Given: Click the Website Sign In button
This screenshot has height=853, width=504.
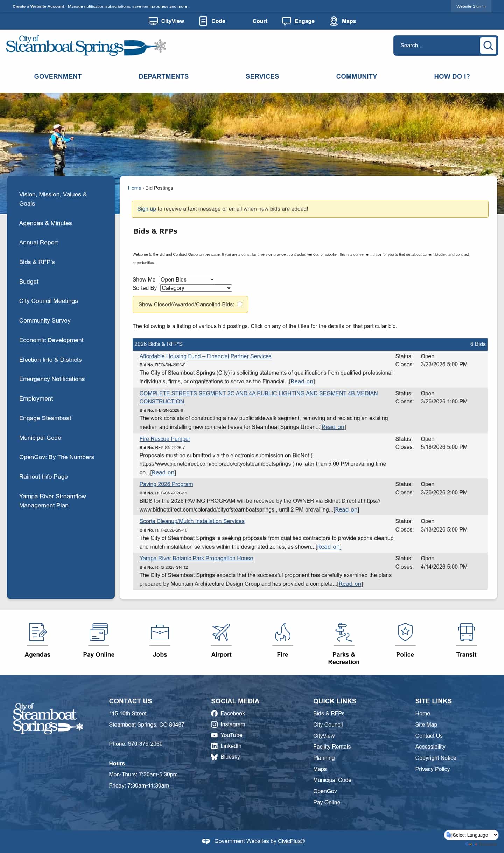Looking at the screenshot, I should [471, 6].
